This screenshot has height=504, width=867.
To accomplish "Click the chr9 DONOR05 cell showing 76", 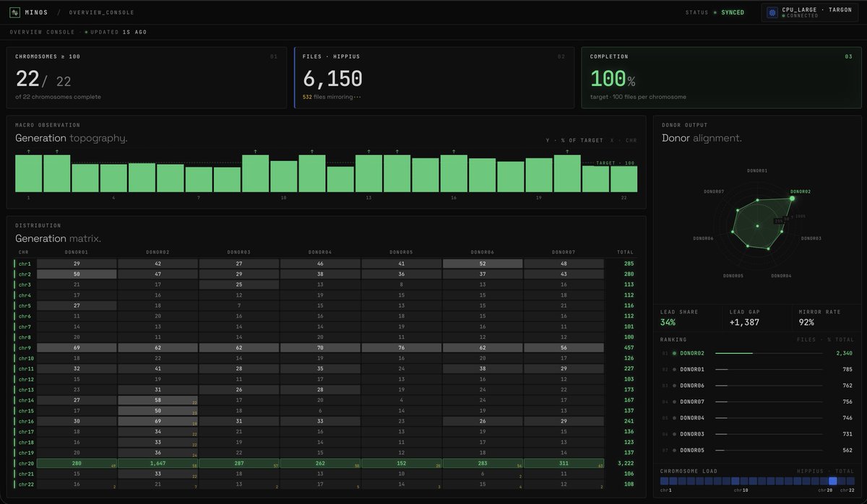I will 401,347.
